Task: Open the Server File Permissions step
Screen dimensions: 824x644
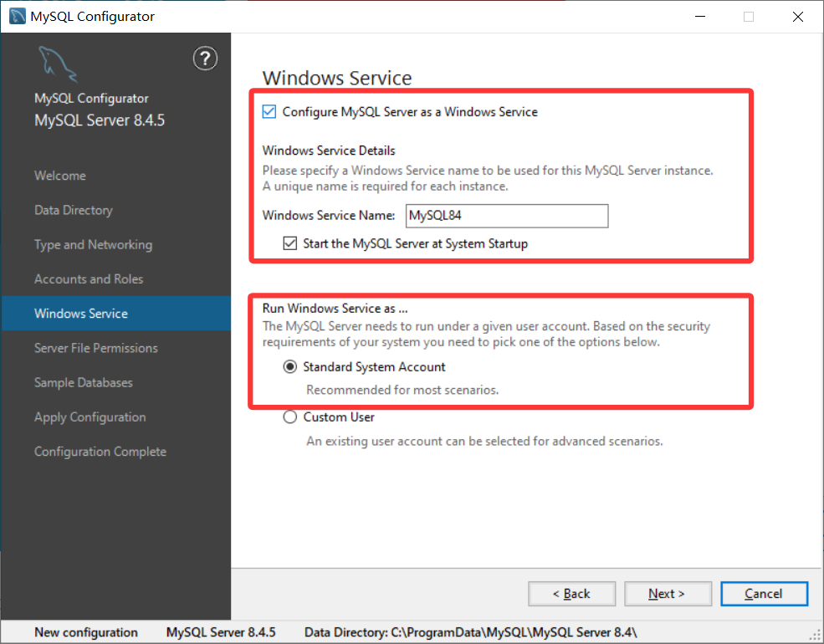Action: [96, 348]
